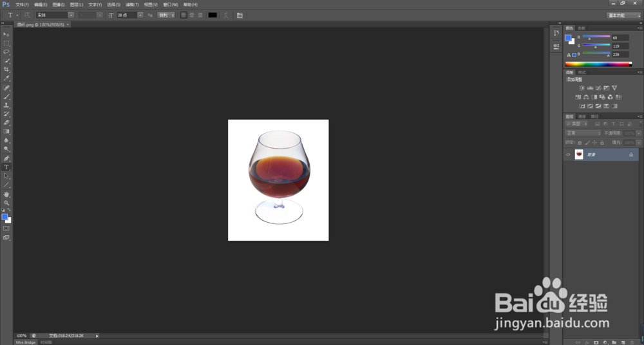This screenshot has height=345, width=644.
Task: Select the Horizontal Type tool in toolbox
Action: (x=6, y=167)
